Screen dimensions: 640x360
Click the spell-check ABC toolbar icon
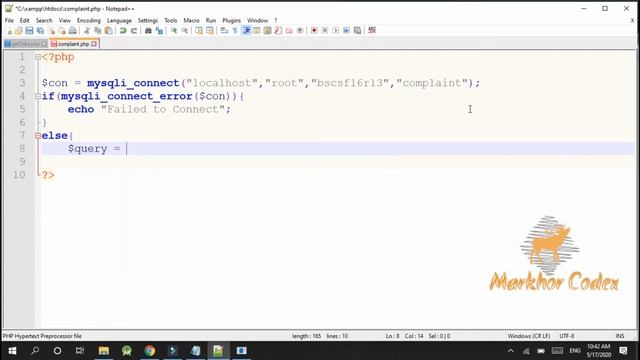(x=372, y=30)
